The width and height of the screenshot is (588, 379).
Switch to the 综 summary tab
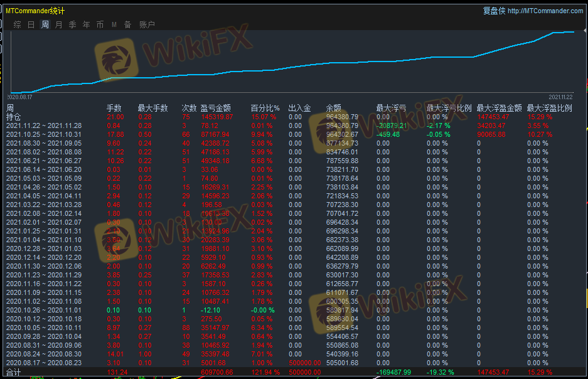point(17,24)
